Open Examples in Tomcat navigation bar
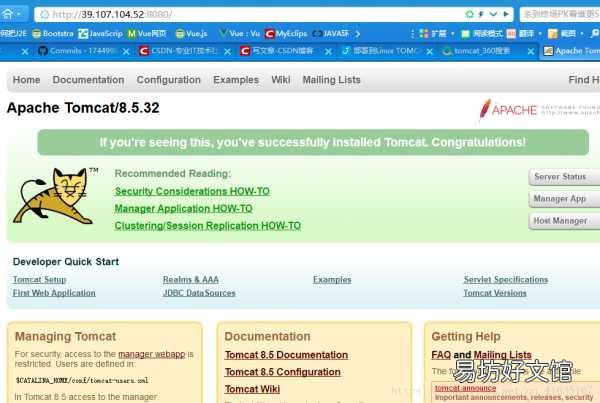Viewport: 600px width, 403px height. 236,80
